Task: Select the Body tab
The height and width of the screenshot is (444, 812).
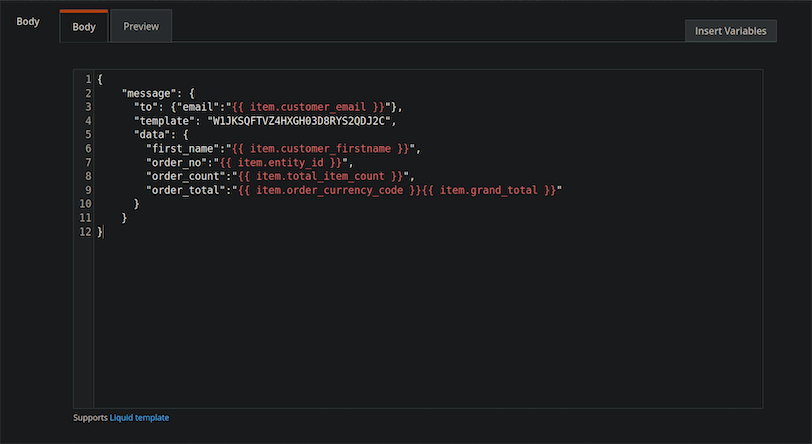Action: click(84, 26)
